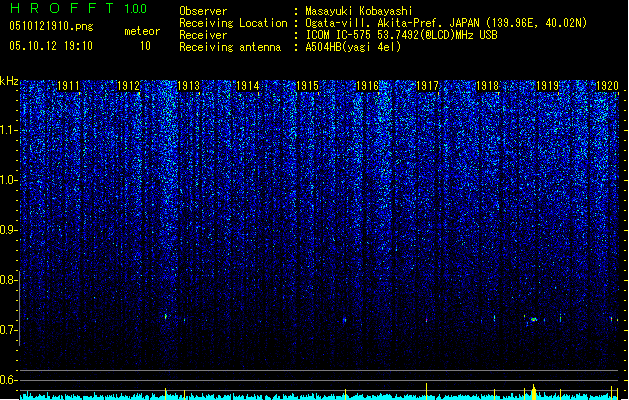The image size is (629, 400).
Task: Click the Receiving antenna label
Action: click(x=230, y=47)
